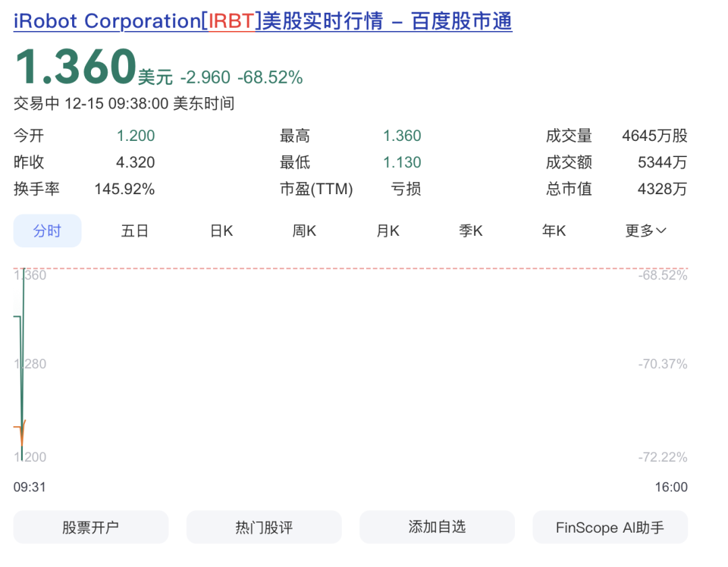Switch to the 周K tab
The height and width of the screenshot is (567, 728).
pyautogui.click(x=304, y=231)
